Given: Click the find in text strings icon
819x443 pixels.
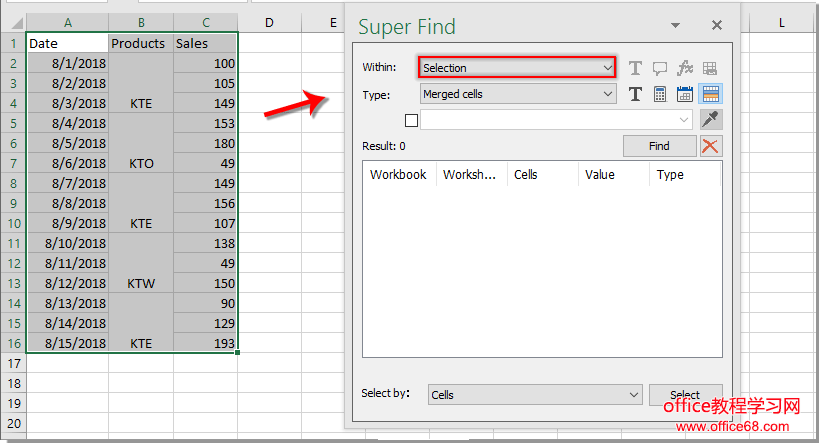Looking at the screenshot, I should (x=635, y=68).
